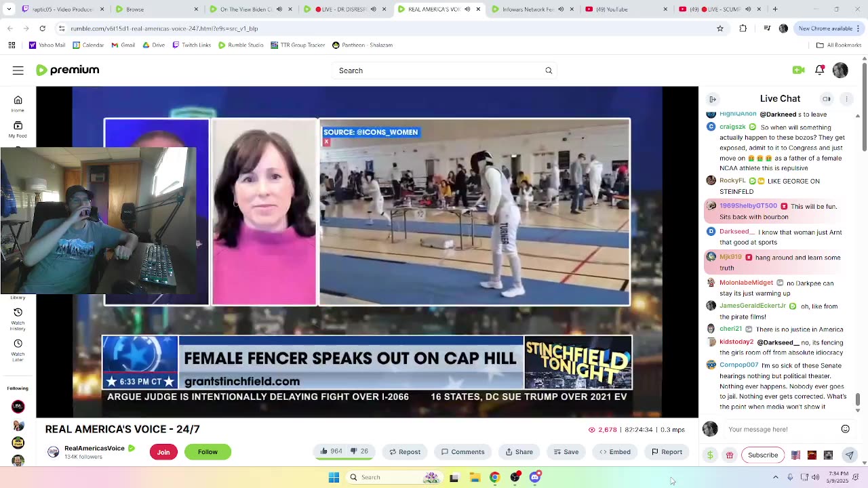Image resolution: width=868 pixels, height=488 pixels.
Task: Mute the Infowars tab audio
Action: coord(561,9)
